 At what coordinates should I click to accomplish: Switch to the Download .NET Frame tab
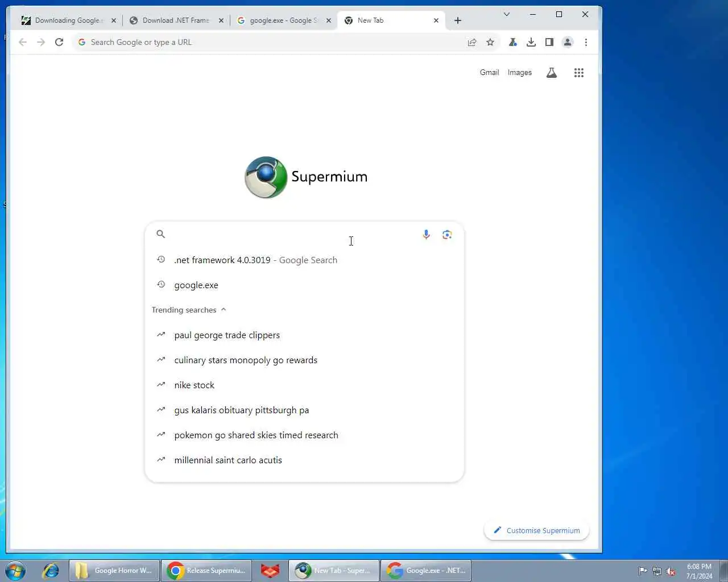[x=175, y=20]
